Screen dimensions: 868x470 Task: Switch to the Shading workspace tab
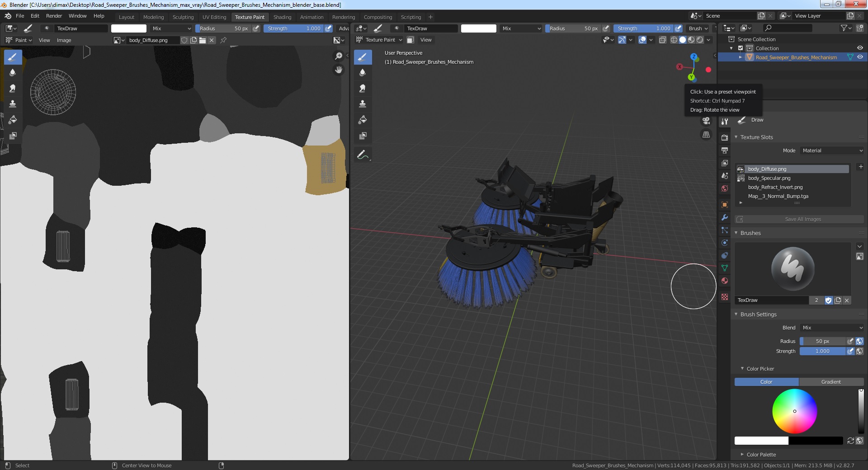282,17
